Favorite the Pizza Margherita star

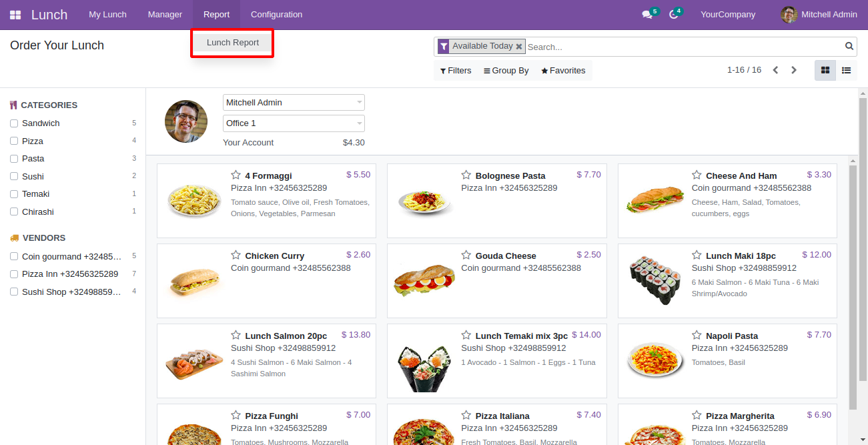point(697,415)
